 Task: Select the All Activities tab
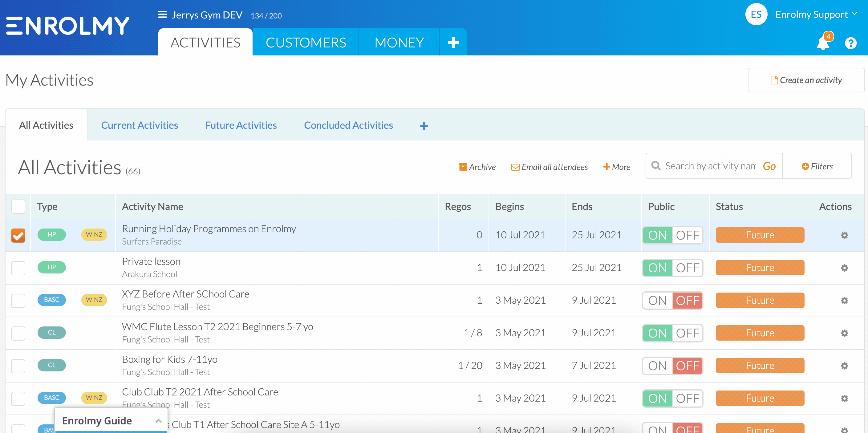(46, 125)
